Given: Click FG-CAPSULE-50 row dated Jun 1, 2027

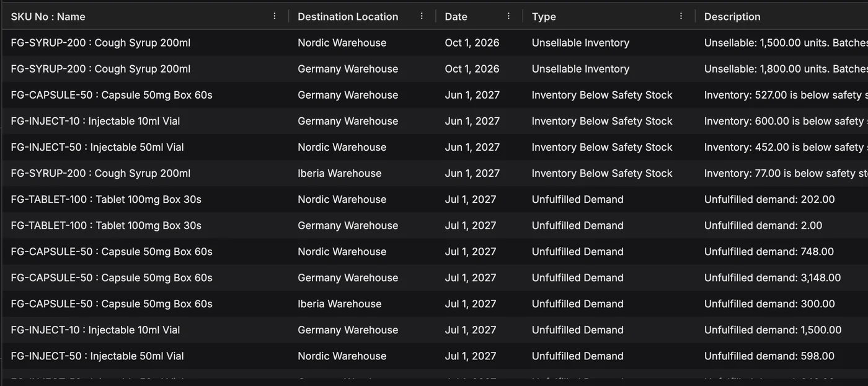Looking at the screenshot, I should 434,95.
